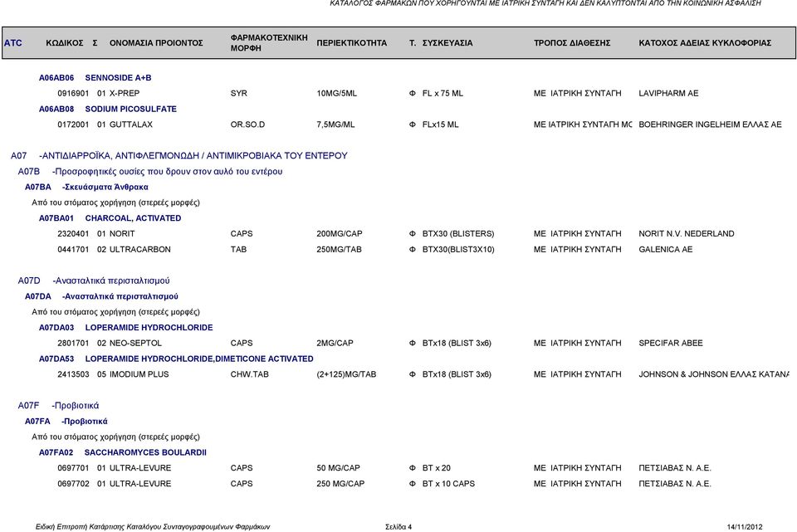Click the ΟΝΟΜΑΣΙΑ ΠΡΟΙΟΝΤΟΣ column header
The image size is (797, 532).
click(x=156, y=42)
